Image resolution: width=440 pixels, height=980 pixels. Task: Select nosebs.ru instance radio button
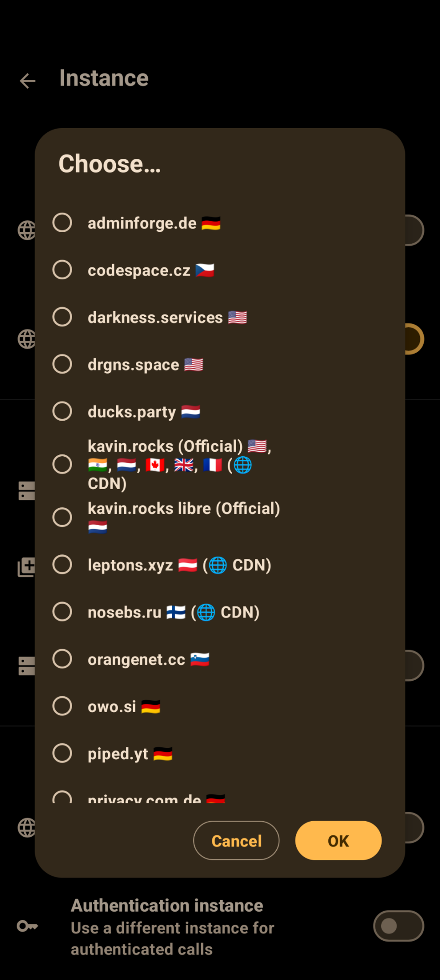click(x=62, y=612)
